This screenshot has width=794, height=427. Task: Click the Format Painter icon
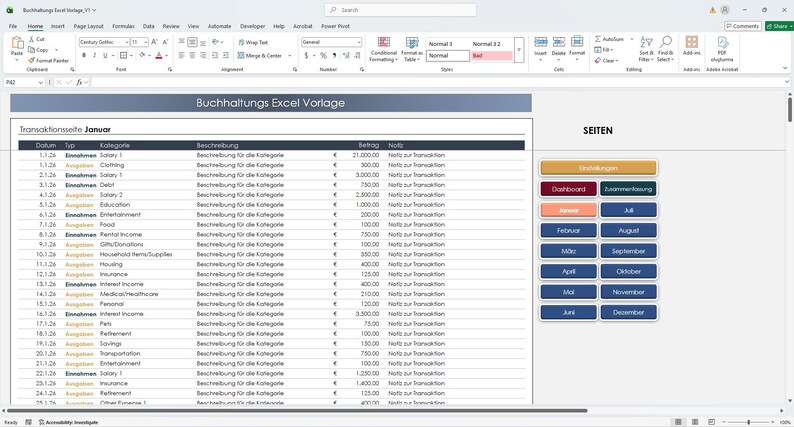[x=31, y=60]
